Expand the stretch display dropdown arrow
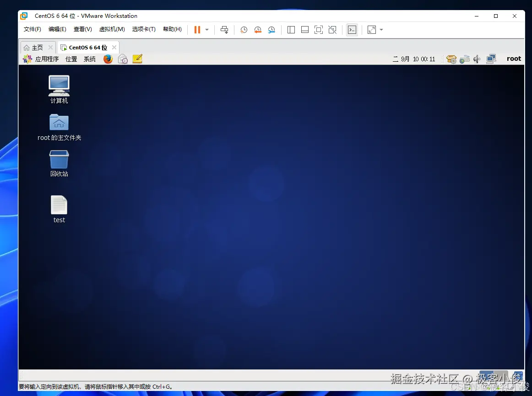 click(x=381, y=30)
